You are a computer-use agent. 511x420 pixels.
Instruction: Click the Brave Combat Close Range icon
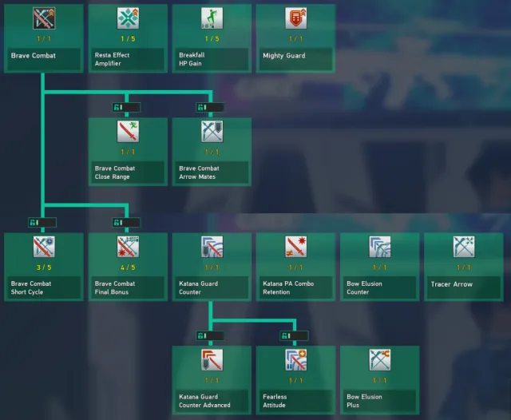point(128,132)
